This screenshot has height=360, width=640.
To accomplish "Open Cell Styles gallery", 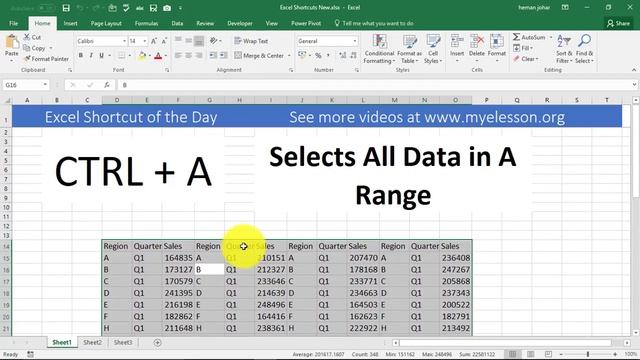I will coord(433,49).
